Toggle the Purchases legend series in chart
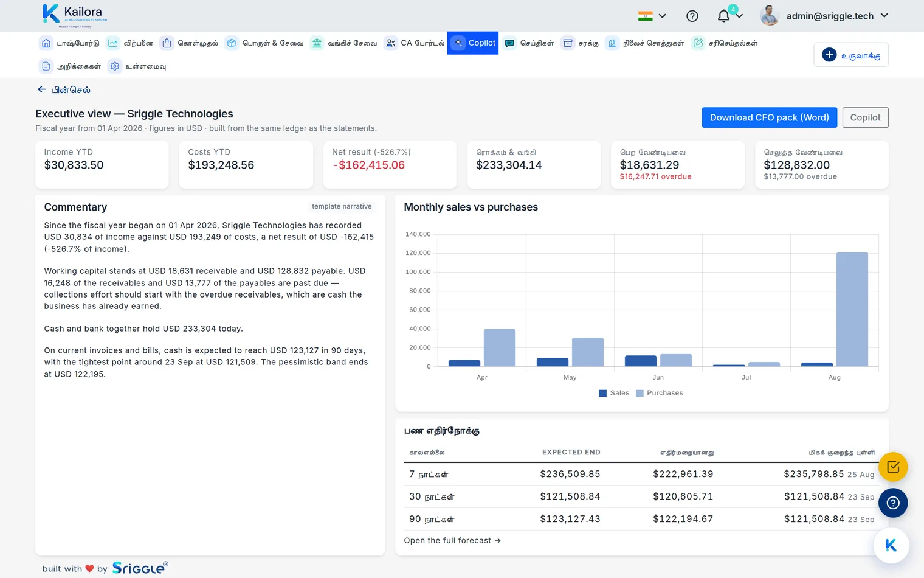The image size is (924, 578). pos(660,393)
